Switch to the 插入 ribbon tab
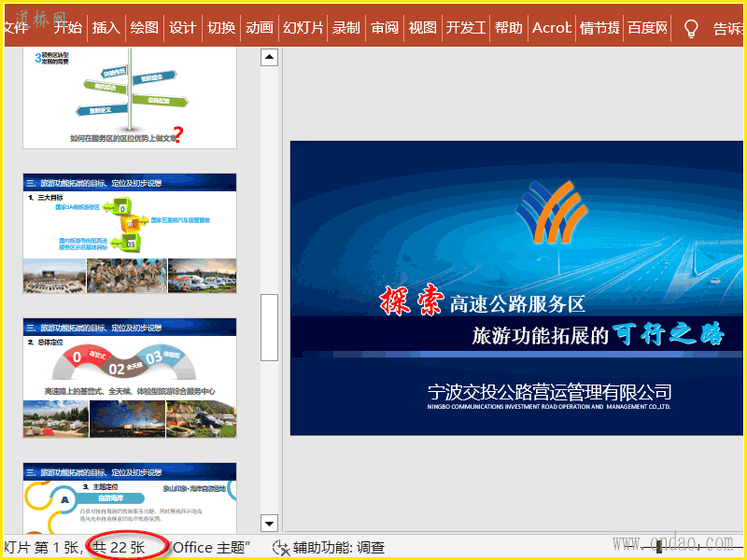The width and height of the screenshot is (747, 560). click(x=106, y=28)
